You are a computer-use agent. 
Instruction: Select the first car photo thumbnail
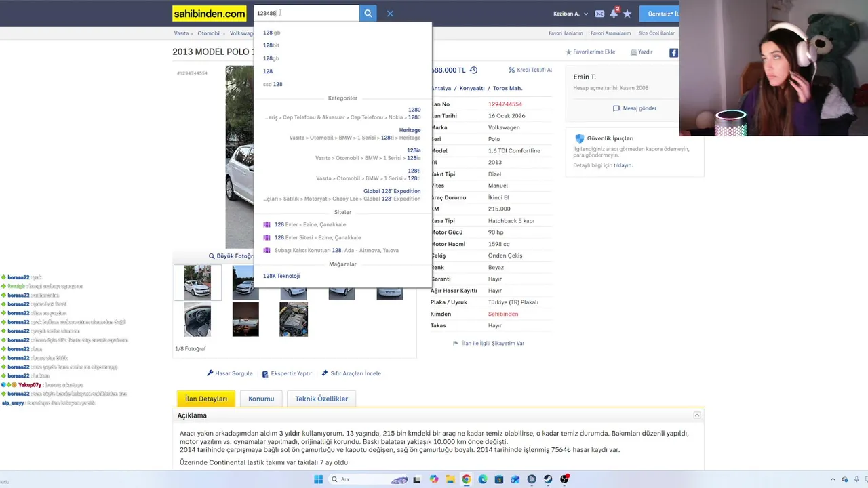(197, 282)
